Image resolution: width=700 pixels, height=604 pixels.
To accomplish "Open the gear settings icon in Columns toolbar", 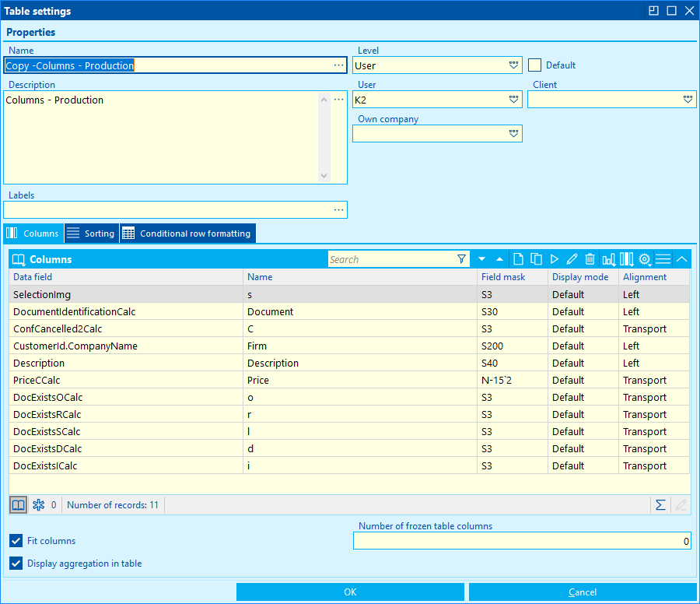I will (x=645, y=259).
